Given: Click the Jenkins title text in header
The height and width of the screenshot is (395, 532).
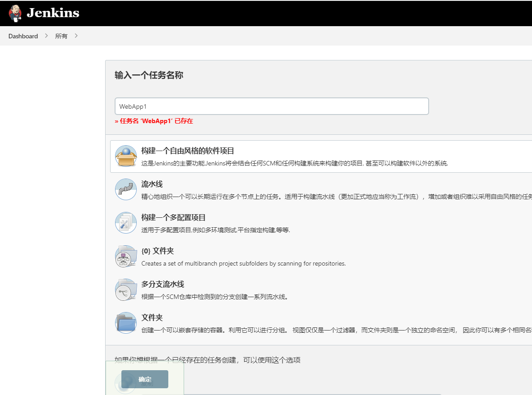Looking at the screenshot, I should (53, 13).
